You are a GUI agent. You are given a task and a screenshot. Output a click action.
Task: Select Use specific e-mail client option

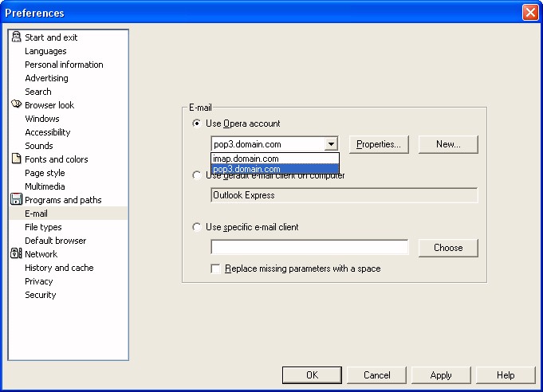pyautogui.click(x=197, y=227)
